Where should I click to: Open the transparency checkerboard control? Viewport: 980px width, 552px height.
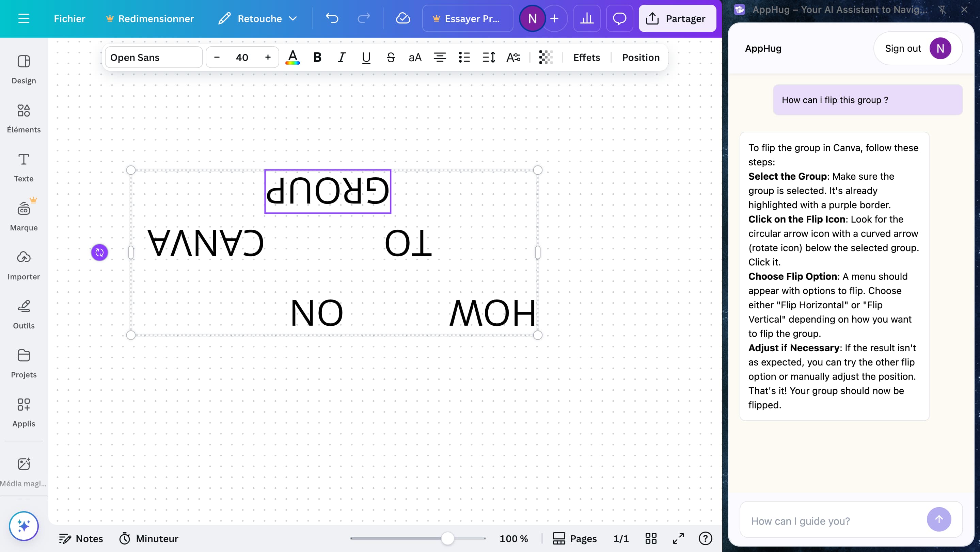(546, 58)
